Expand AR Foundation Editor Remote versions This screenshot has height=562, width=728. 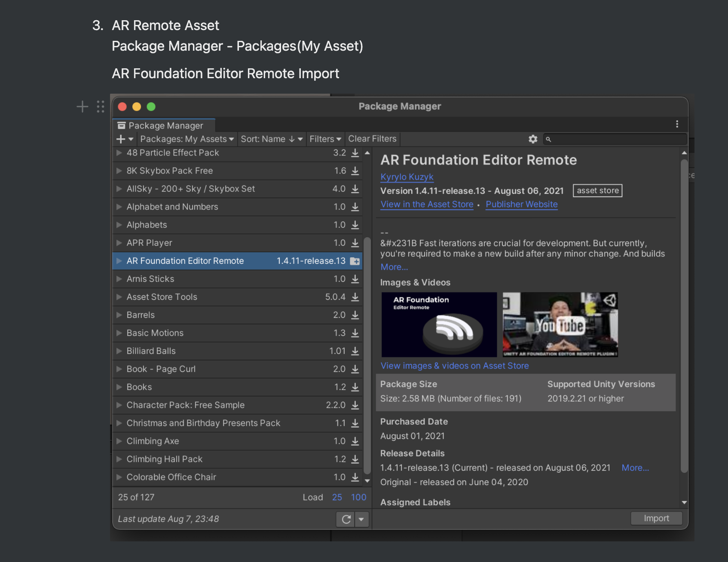119,261
